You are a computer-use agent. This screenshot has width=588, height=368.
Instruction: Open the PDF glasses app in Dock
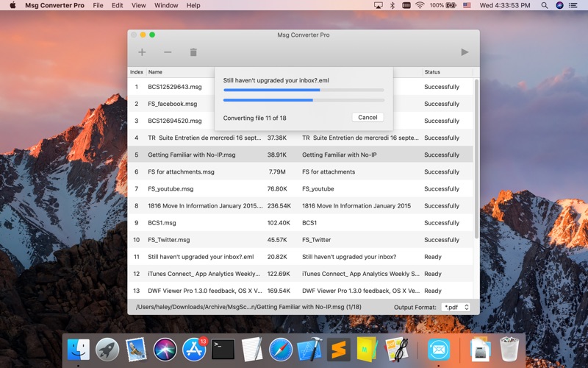coord(397,350)
